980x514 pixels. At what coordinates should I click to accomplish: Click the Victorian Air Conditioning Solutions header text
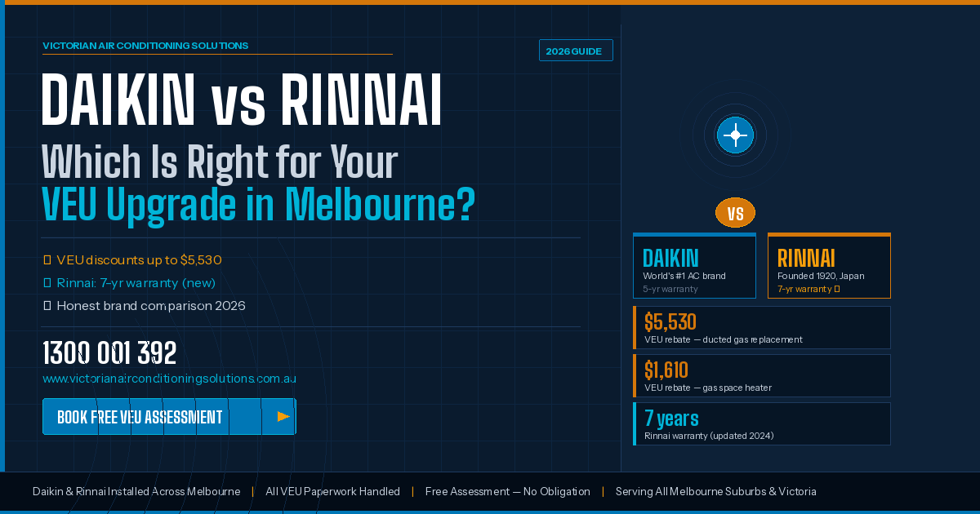(145, 46)
